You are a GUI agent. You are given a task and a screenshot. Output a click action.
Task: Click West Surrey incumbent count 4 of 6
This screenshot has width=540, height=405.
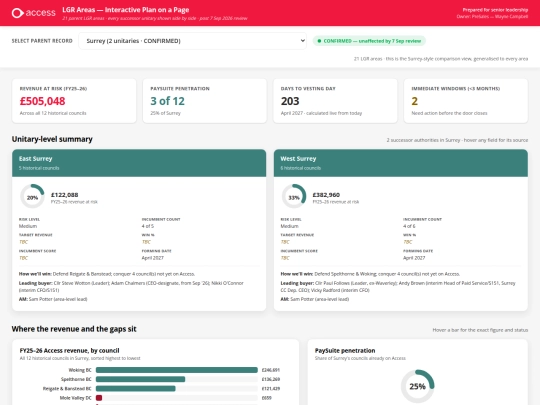point(409,226)
